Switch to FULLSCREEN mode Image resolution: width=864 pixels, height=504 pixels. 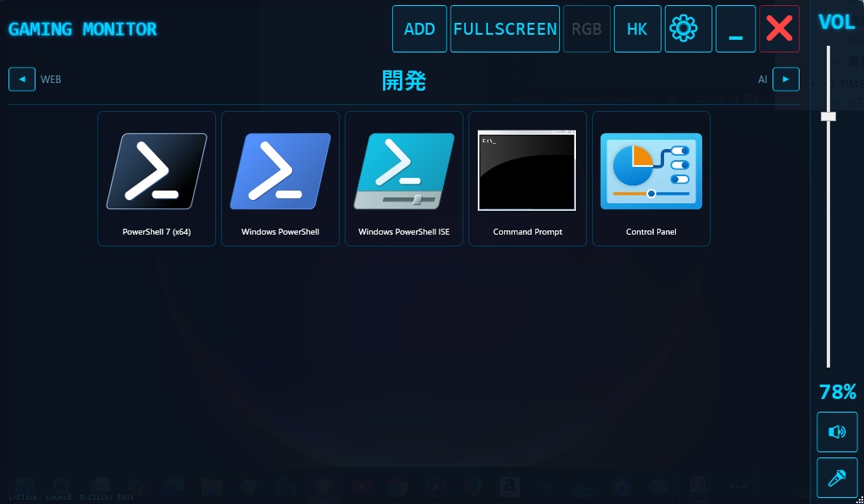505,29
